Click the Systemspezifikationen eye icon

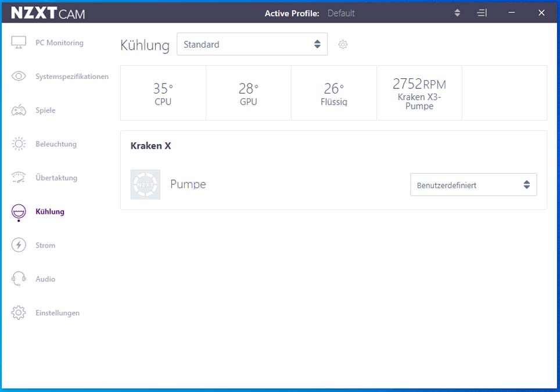coord(19,76)
